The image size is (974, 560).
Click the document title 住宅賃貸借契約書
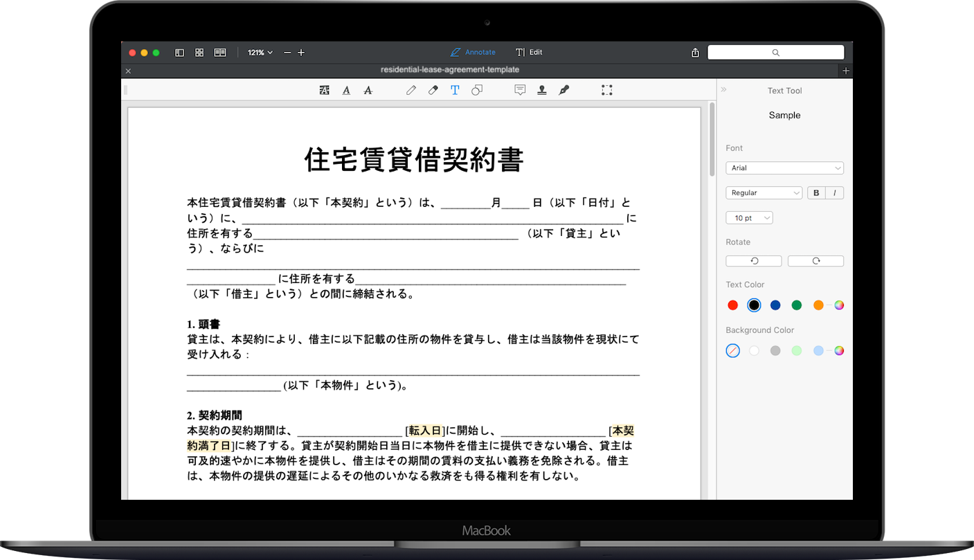pos(414,160)
